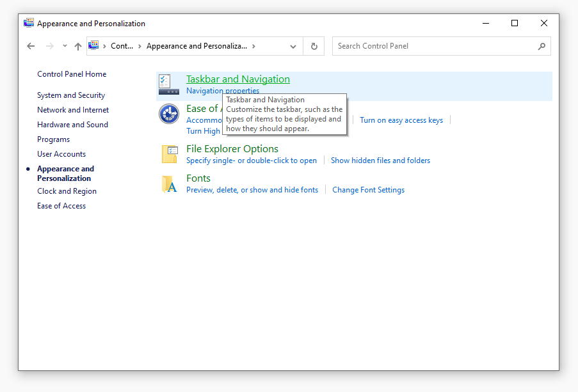Click the Taskbar and Navigation icon
Viewport: 578px width, 392px height.
coord(169,84)
